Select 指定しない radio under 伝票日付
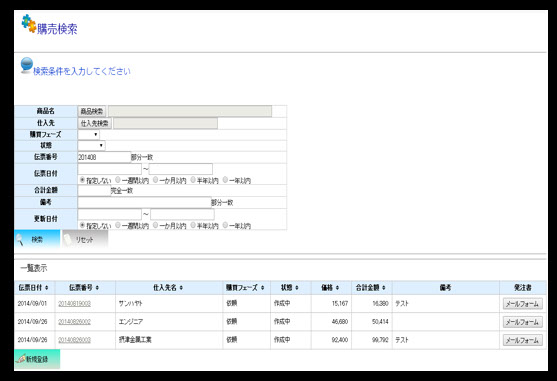Image resolution: width=557 pixels, height=381 pixels. click(82, 180)
